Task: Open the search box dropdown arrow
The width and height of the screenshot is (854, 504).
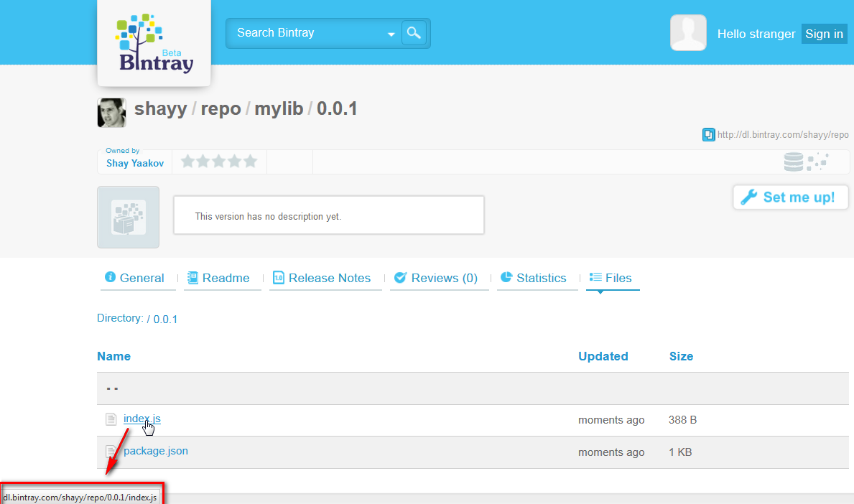Action: 391,34
